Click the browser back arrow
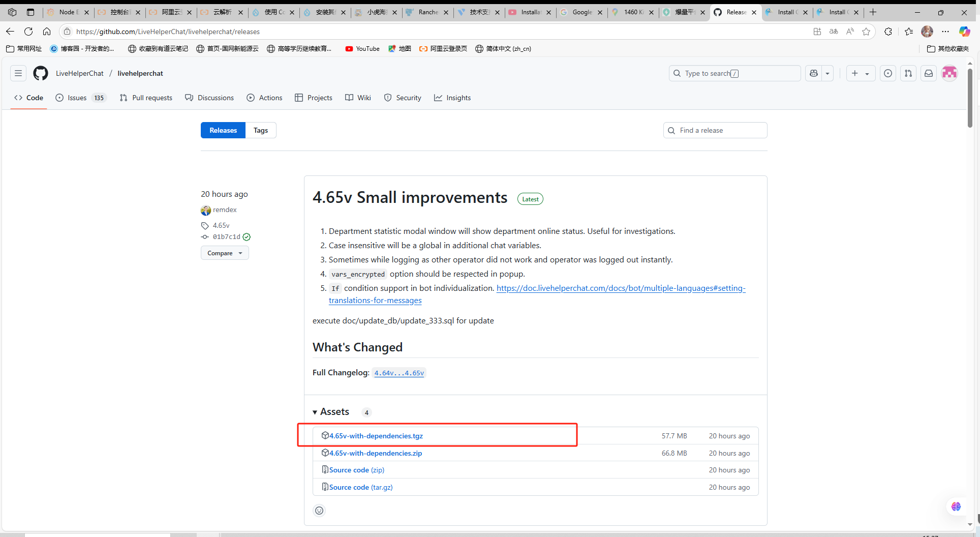This screenshot has width=980, height=537. [x=10, y=32]
